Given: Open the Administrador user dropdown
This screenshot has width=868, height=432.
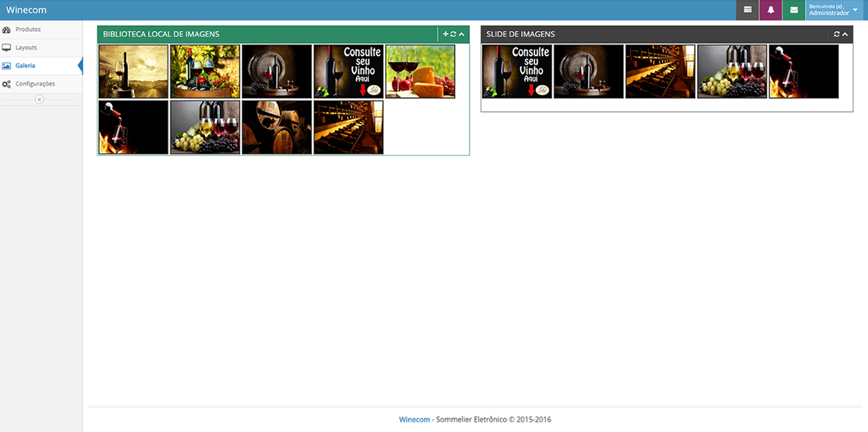Looking at the screenshot, I should pos(834,10).
